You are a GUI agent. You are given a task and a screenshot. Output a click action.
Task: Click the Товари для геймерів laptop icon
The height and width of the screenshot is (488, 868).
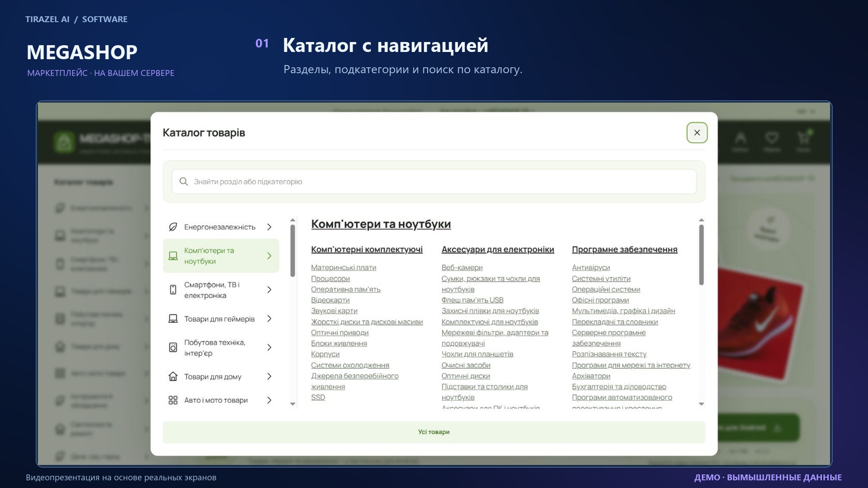(173, 319)
